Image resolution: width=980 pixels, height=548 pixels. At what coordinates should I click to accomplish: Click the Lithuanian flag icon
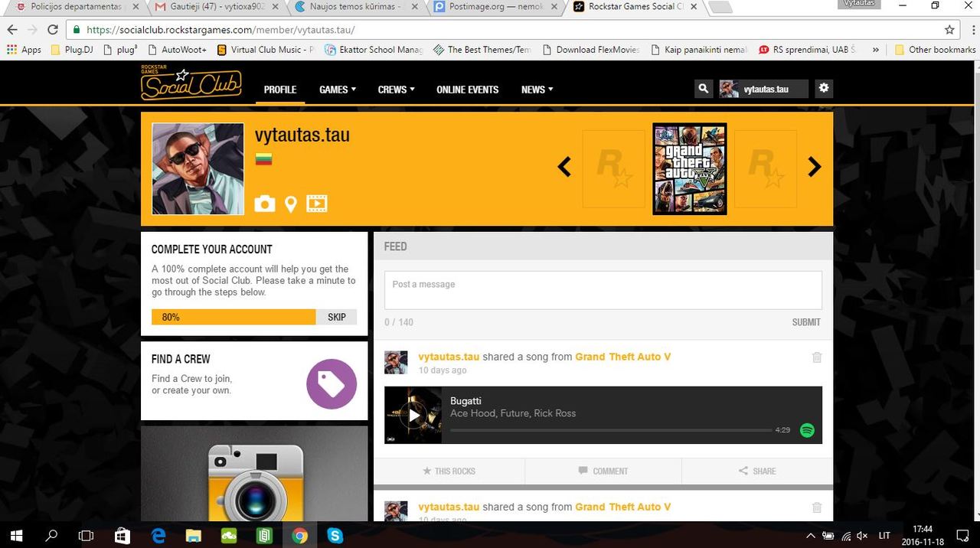pos(263,159)
